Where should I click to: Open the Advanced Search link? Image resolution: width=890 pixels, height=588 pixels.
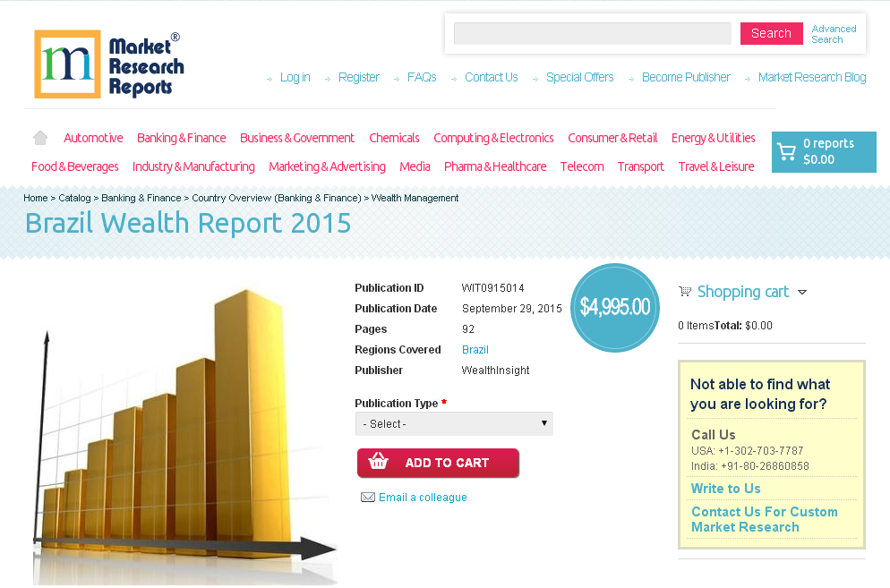tap(834, 34)
